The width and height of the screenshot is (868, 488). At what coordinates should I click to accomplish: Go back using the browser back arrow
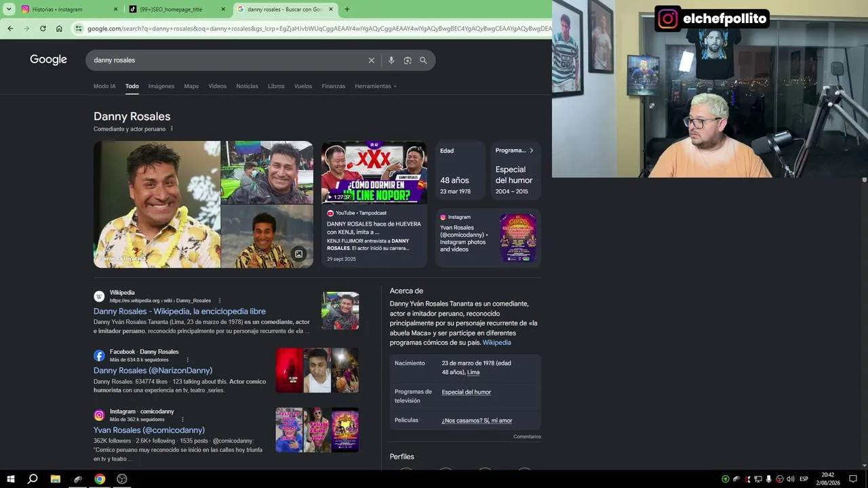pos(10,28)
